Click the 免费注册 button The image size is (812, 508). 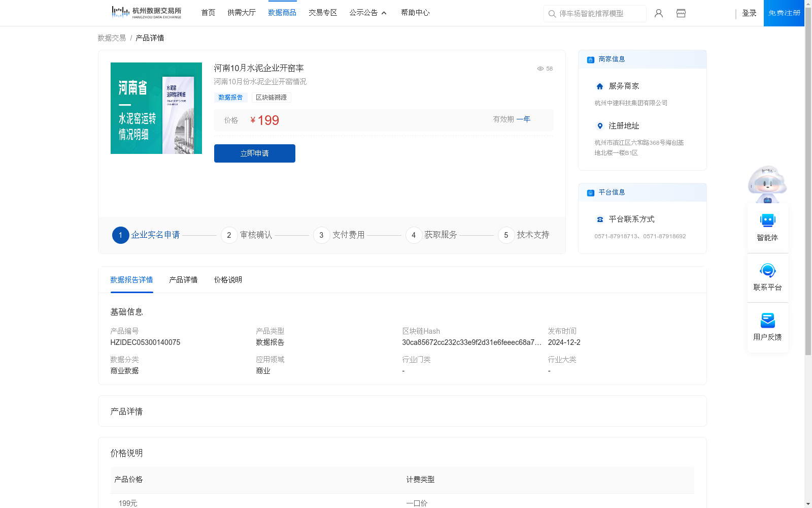tap(784, 13)
